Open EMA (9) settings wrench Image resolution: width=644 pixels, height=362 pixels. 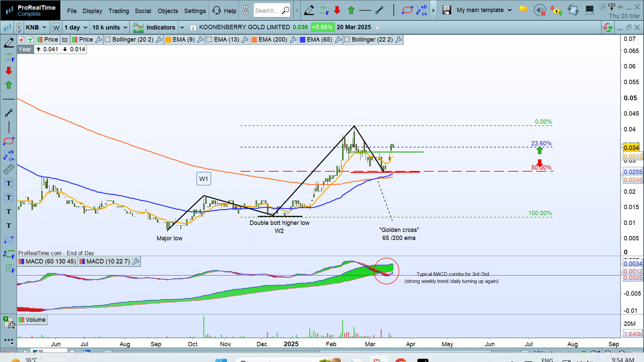200,40
